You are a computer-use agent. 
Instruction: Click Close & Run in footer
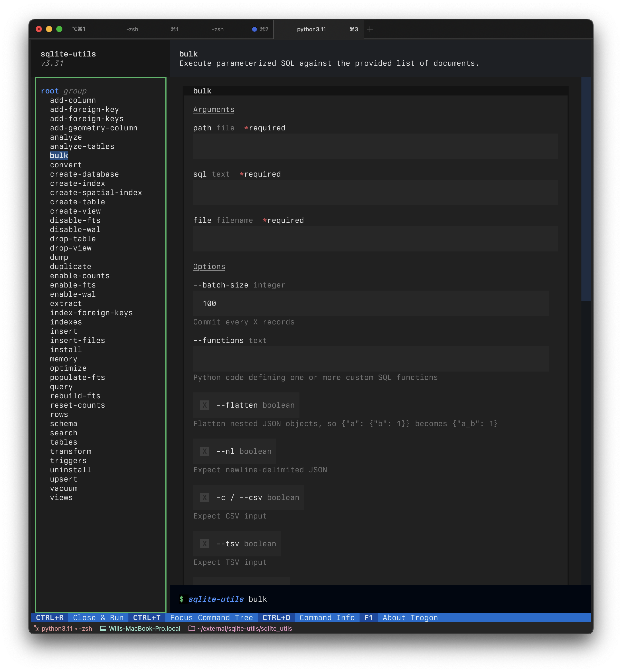coord(98,618)
